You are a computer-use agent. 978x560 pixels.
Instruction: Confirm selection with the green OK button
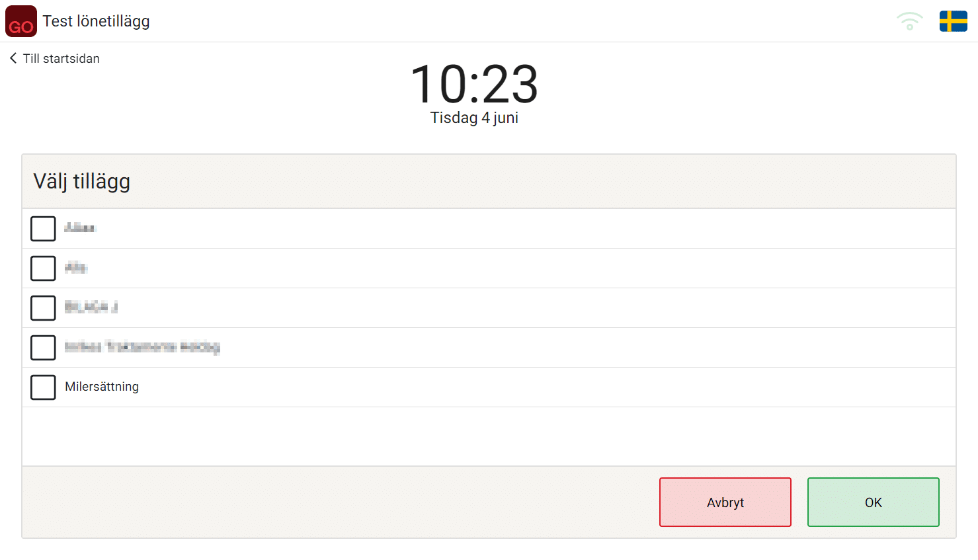874,502
